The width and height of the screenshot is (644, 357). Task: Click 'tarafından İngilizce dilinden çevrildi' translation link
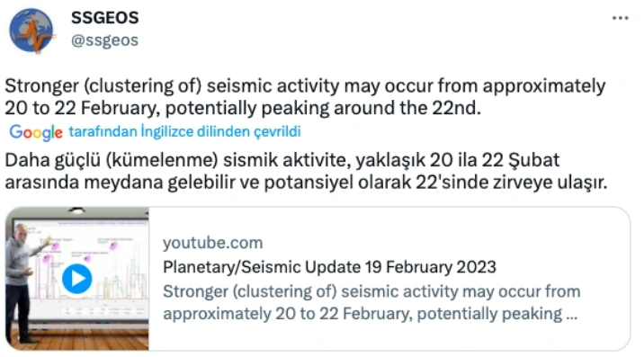click(184, 131)
